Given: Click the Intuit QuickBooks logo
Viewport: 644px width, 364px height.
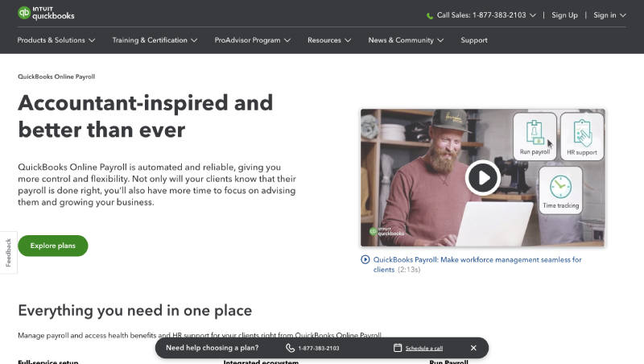Looking at the screenshot, I should [46, 14].
